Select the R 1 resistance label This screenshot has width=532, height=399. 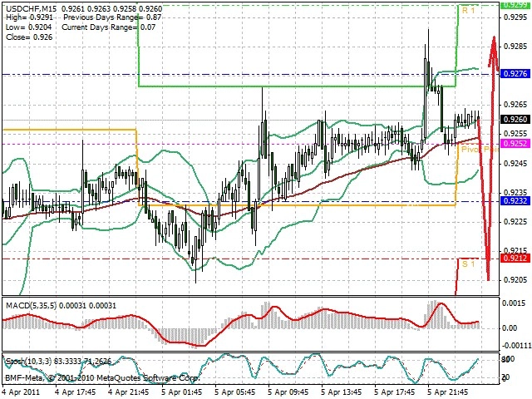click(x=469, y=11)
